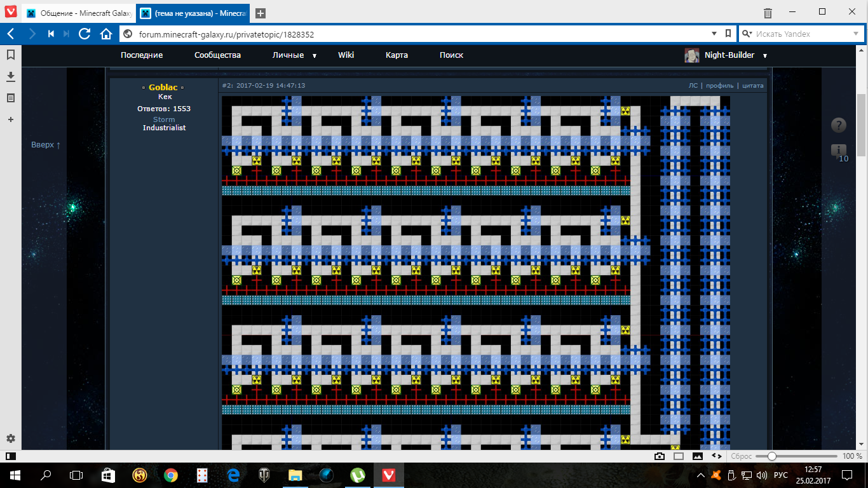Open the Storm clan link

point(163,119)
